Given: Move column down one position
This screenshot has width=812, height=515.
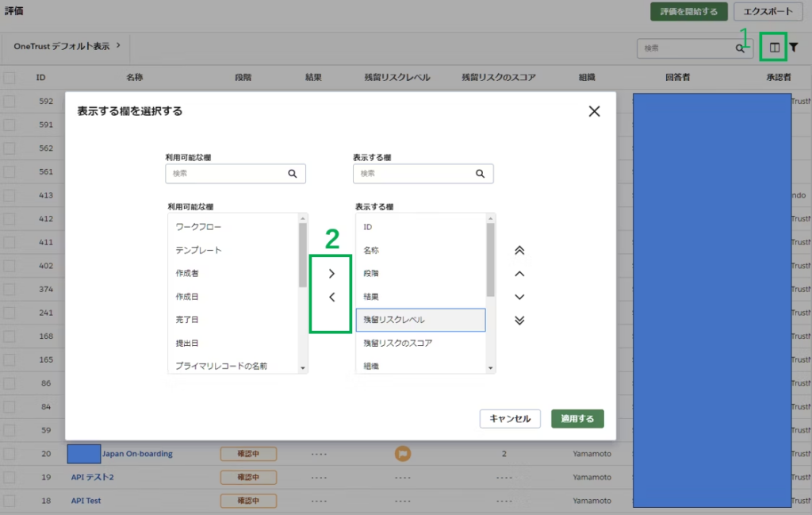Looking at the screenshot, I should [519, 297].
